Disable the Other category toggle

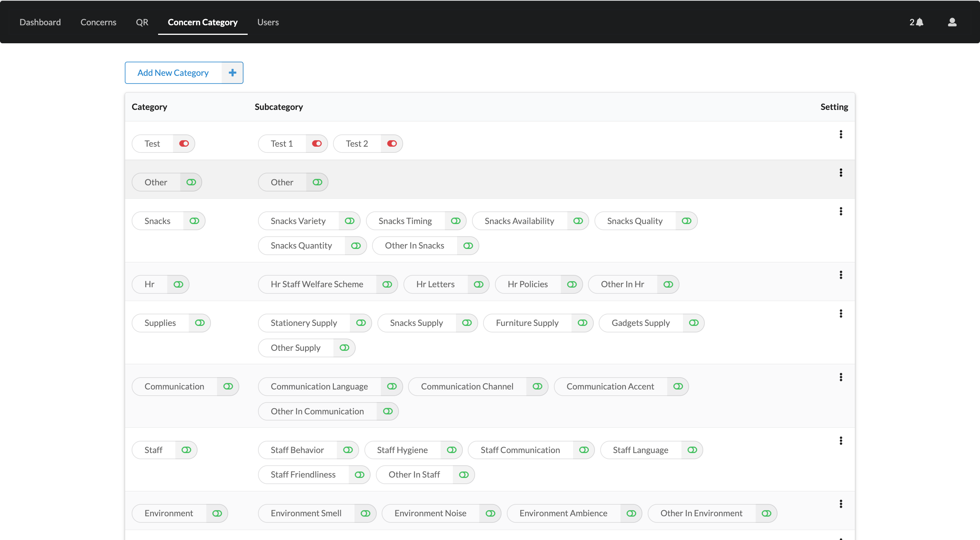pyautogui.click(x=191, y=182)
